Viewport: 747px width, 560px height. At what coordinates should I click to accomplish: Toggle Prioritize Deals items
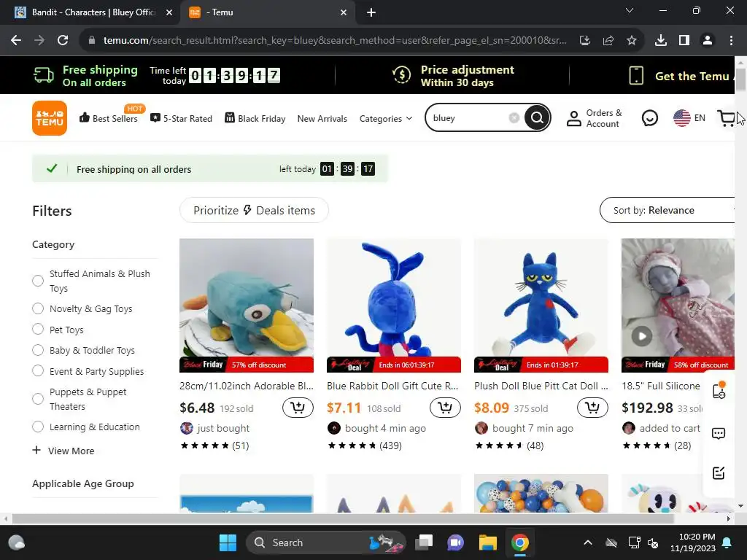click(254, 210)
